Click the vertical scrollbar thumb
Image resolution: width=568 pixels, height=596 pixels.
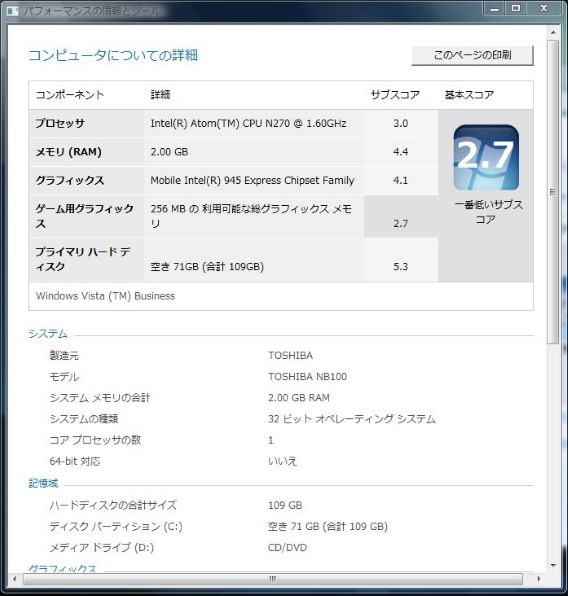[x=553, y=192]
